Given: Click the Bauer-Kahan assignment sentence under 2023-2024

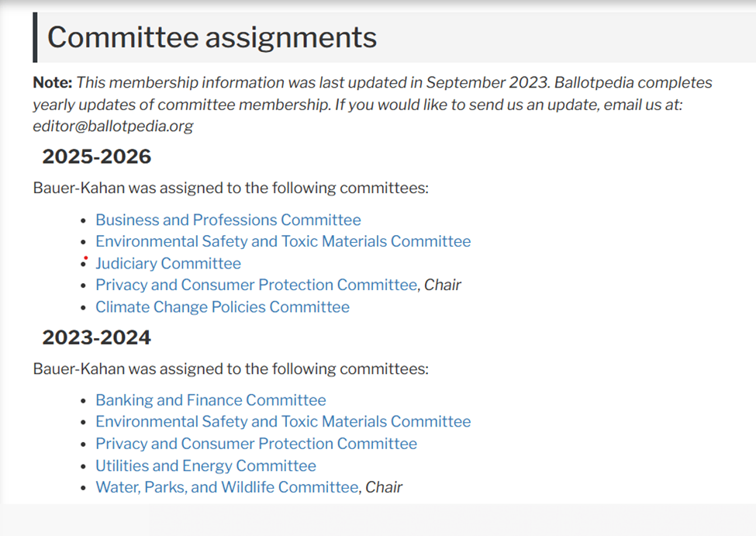Looking at the screenshot, I should 230,368.
